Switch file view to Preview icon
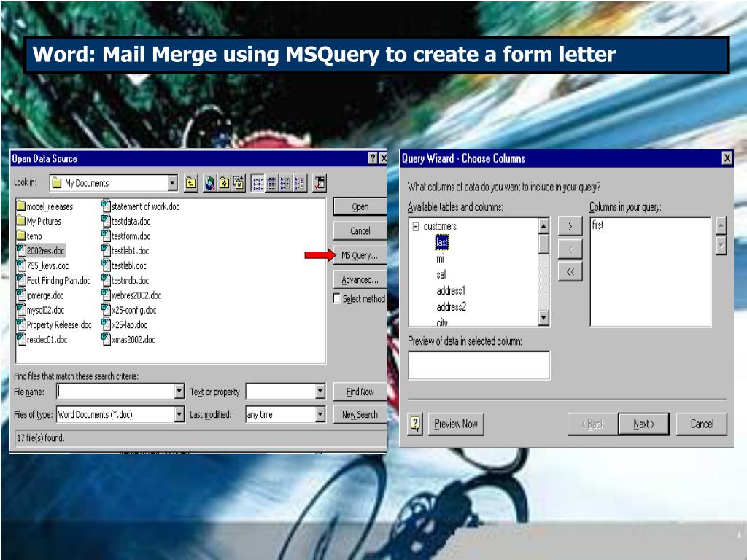The width and height of the screenshot is (747, 560). pos(300,183)
